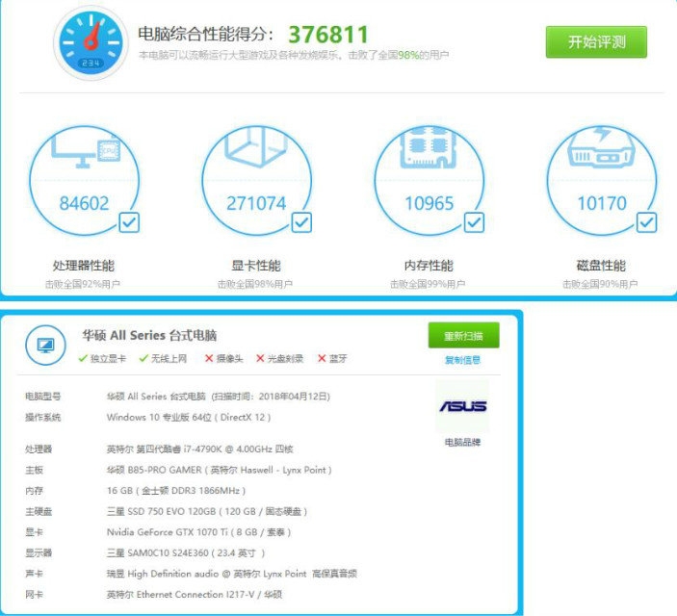Click the overall score 376811
This screenshot has width=677, height=616.
[x=328, y=35]
